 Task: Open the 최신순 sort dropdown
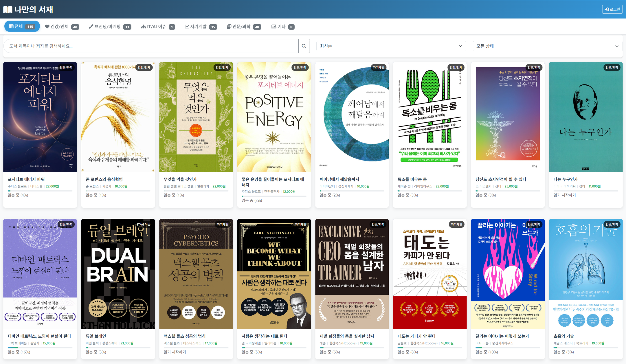(391, 46)
